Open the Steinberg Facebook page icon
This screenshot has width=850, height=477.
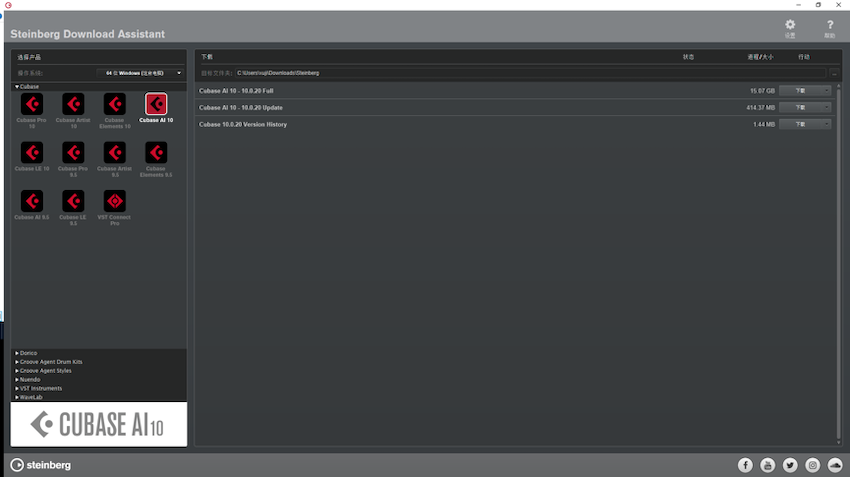745,465
